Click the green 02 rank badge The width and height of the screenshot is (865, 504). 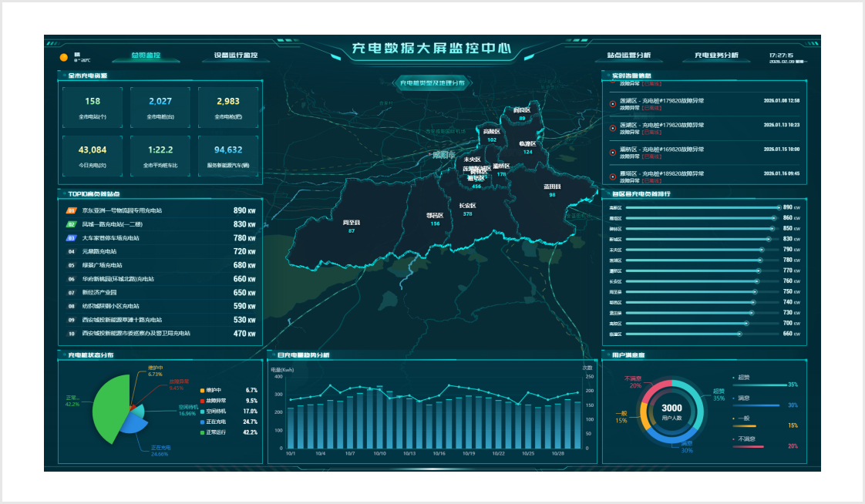coord(71,224)
